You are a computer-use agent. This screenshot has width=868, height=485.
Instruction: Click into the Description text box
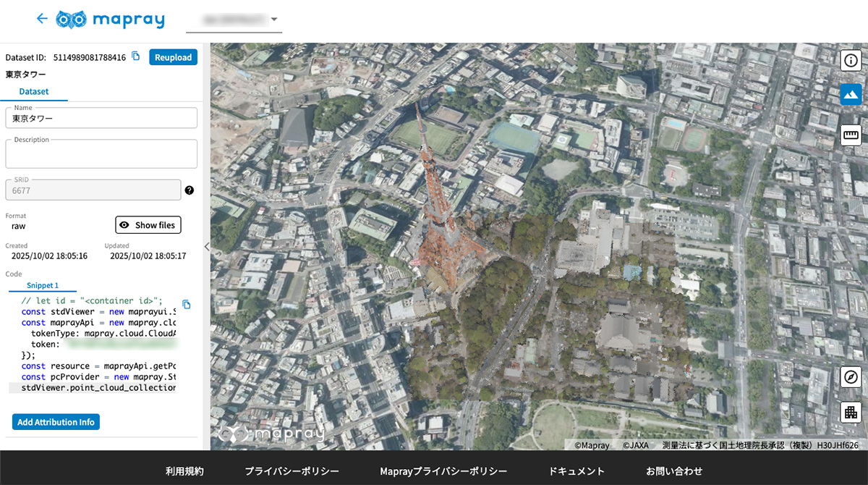[101, 154]
